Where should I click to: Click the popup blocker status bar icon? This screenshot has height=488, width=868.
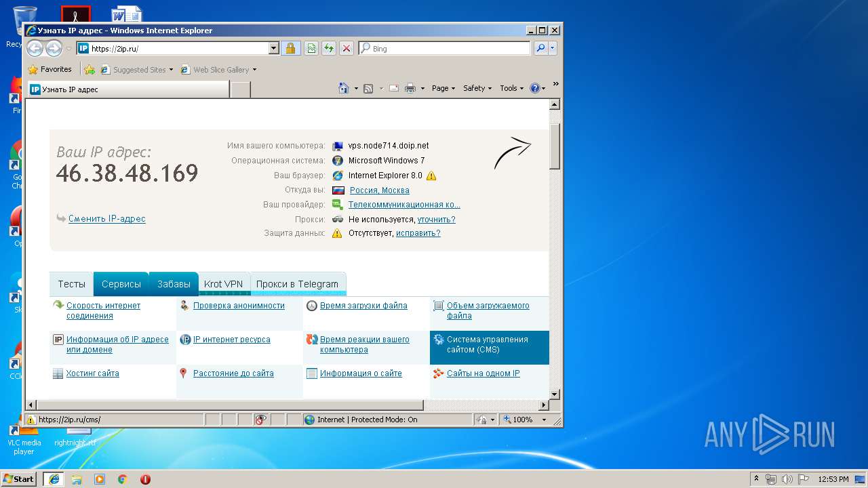tap(261, 420)
